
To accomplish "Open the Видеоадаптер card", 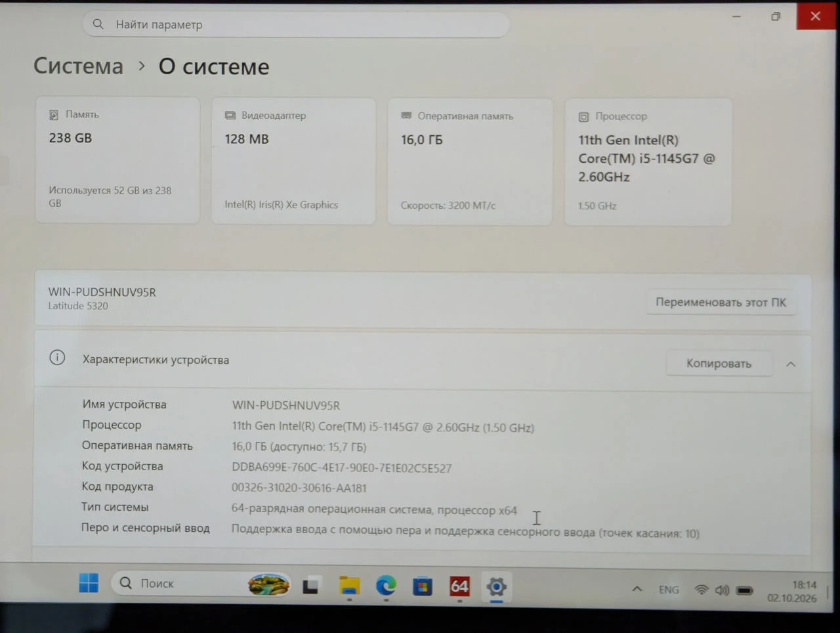I will pyautogui.click(x=293, y=161).
